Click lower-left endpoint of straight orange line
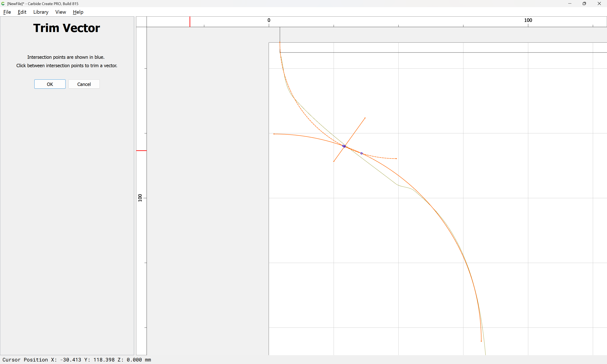Image resolution: width=607 pixels, height=364 pixels. click(x=334, y=161)
